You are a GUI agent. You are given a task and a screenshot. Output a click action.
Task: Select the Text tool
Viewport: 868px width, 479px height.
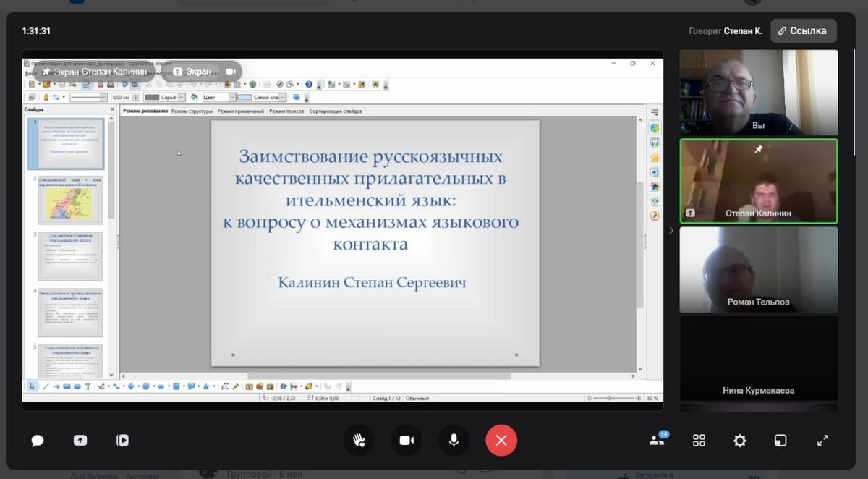point(88,386)
